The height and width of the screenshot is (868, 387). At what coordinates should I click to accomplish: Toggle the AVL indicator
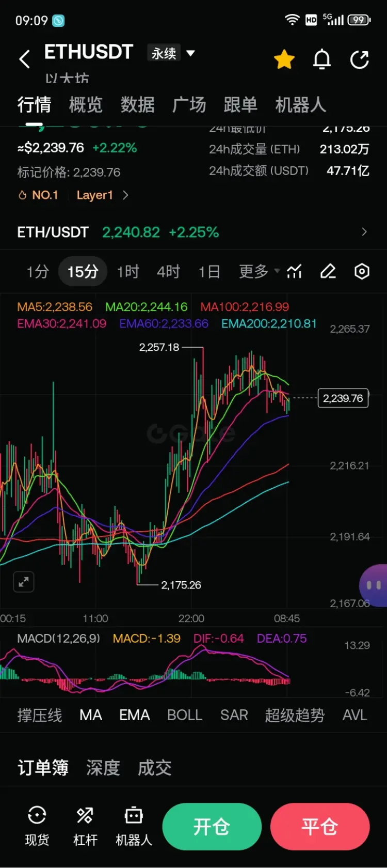355,716
